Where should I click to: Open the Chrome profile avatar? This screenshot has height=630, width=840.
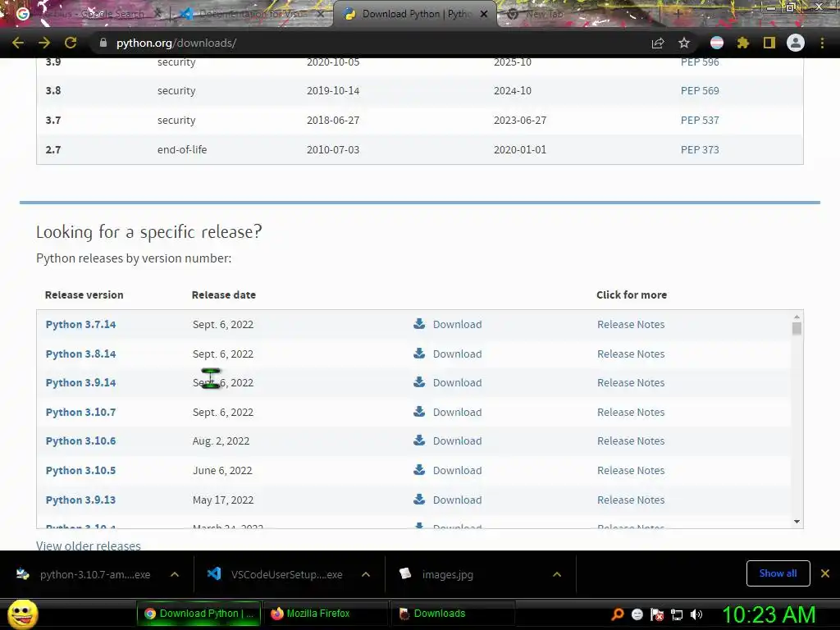796,43
